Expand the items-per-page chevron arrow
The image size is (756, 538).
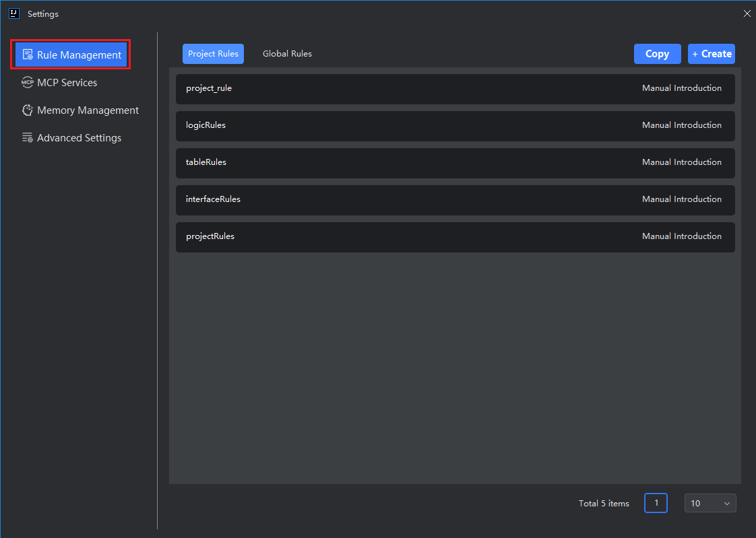(x=726, y=504)
